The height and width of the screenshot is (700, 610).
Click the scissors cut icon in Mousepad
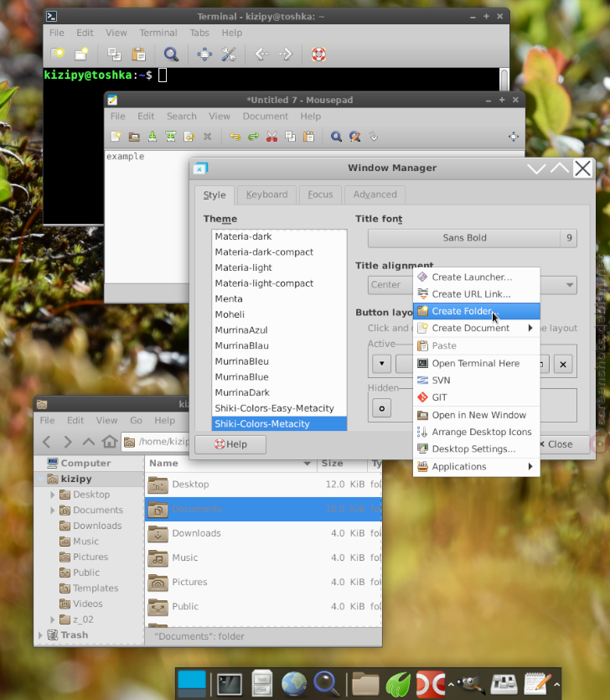(271, 136)
